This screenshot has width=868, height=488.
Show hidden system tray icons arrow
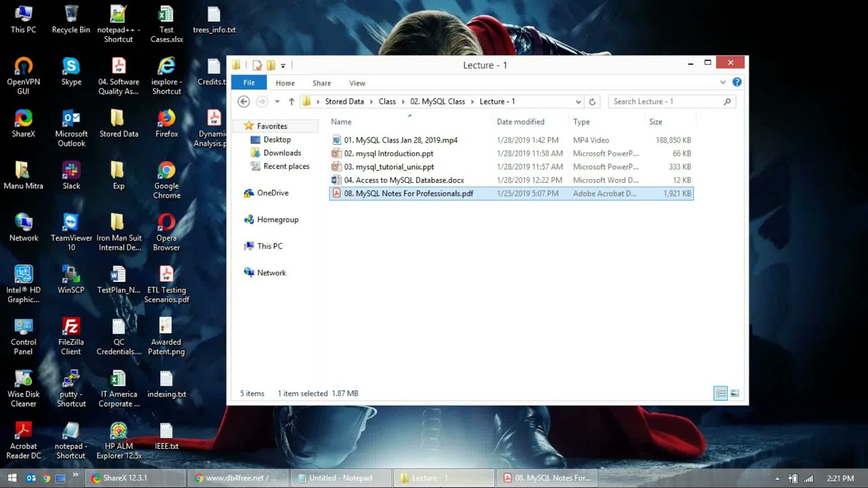click(778, 478)
